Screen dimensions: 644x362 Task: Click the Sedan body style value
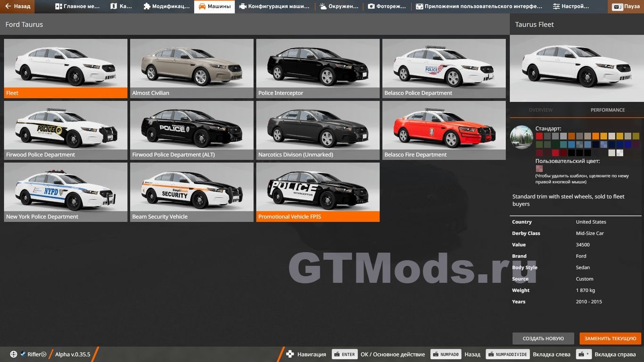coord(583,267)
